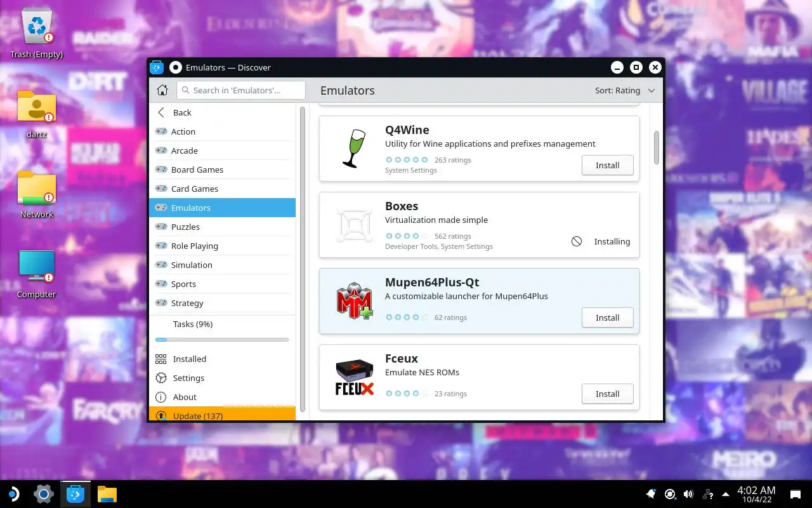The image size is (812, 508).
Task: Click the Boxes title text
Action: 402,206
